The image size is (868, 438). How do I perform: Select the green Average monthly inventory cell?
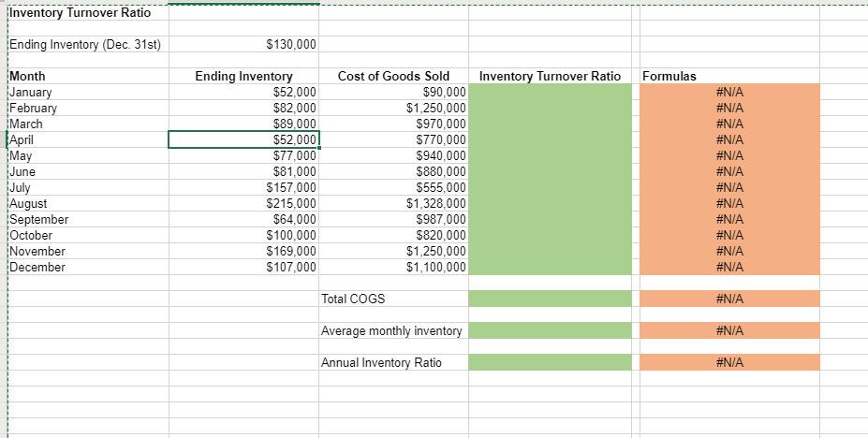pos(550,331)
